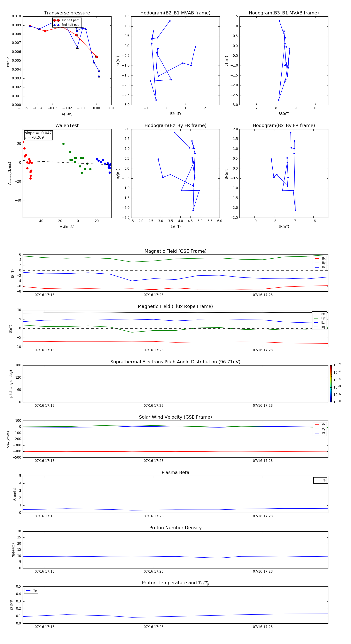
Task: Click the "V_remaining(km/s)" y-axis label
Action: point(10,173)
